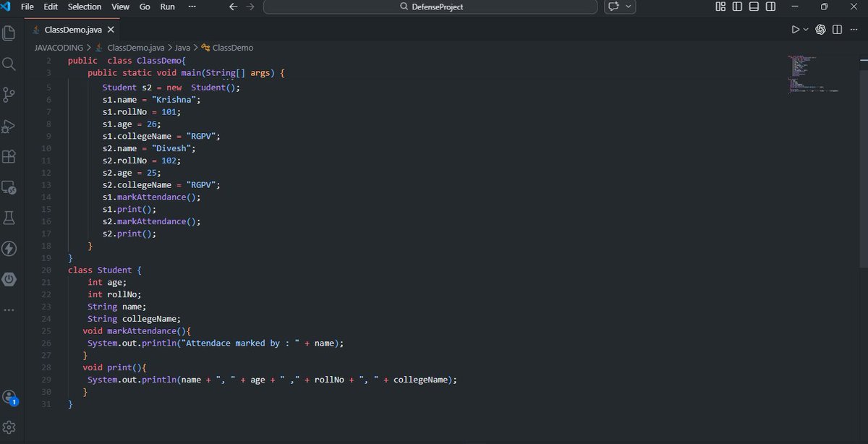Open the ClassDemo.java breadcrumb dropdown
The height and width of the screenshot is (444, 868).
(137, 48)
